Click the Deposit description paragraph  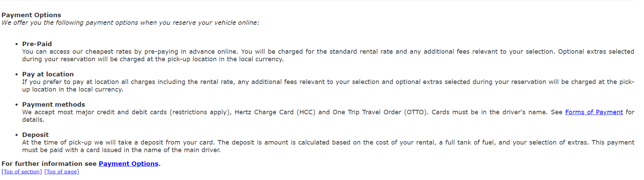pos(328,146)
